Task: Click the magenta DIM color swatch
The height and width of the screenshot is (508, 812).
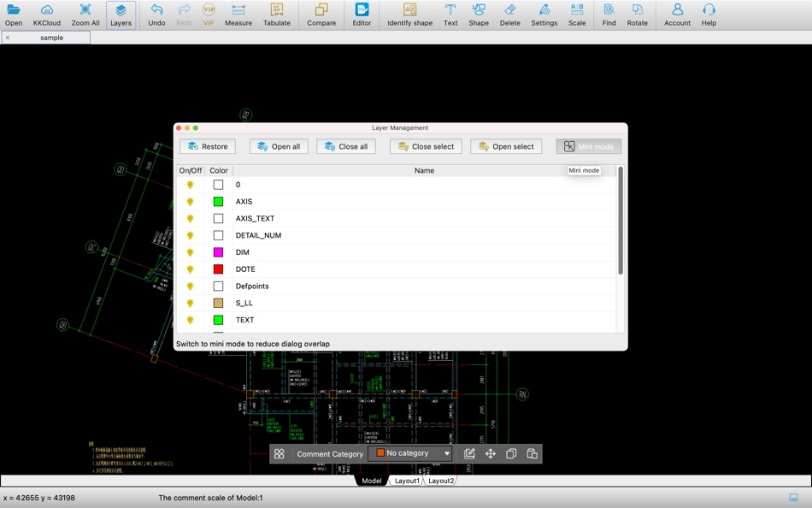Action: point(219,252)
